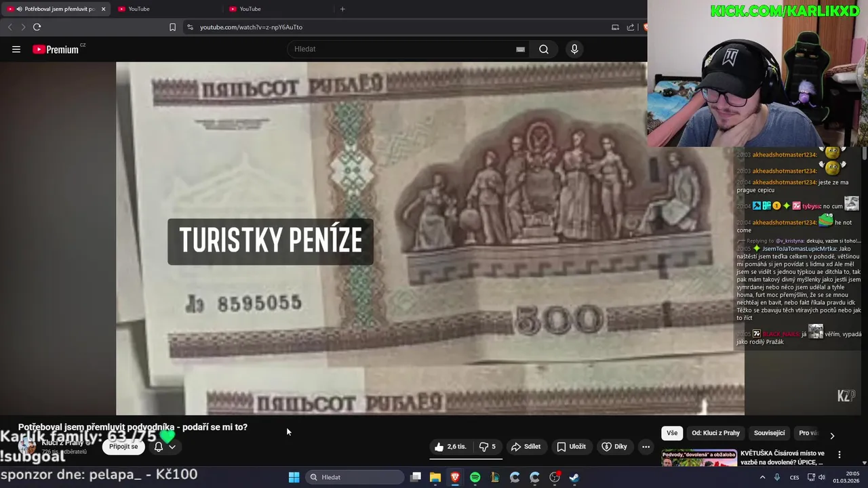Click the YouTube search magnifier button
Viewport: 868px width, 488px height.
pyautogui.click(x=544, y=49)
